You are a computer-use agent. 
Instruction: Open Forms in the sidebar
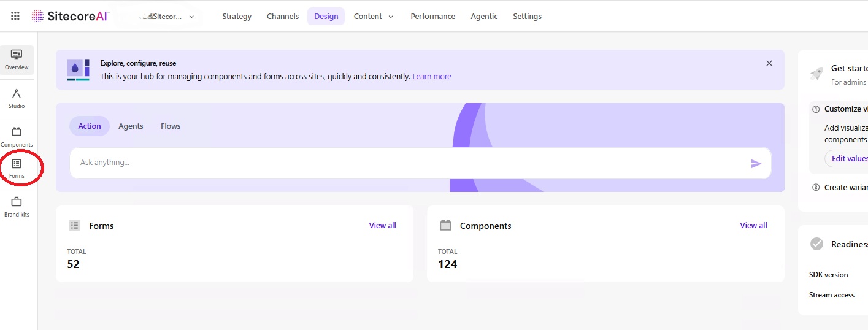pos(17,168)
